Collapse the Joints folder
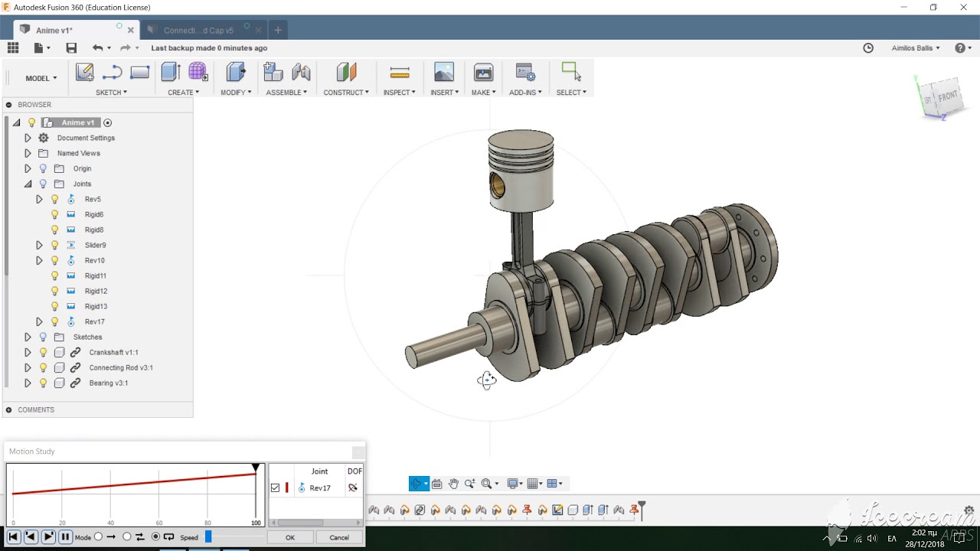The width and height of the screenshot is (980, 551). point(28,184)
